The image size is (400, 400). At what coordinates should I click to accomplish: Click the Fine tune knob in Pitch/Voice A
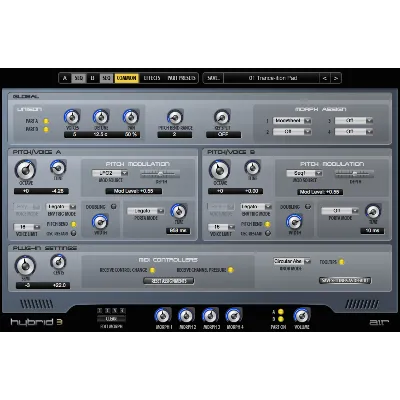[58, 168]
